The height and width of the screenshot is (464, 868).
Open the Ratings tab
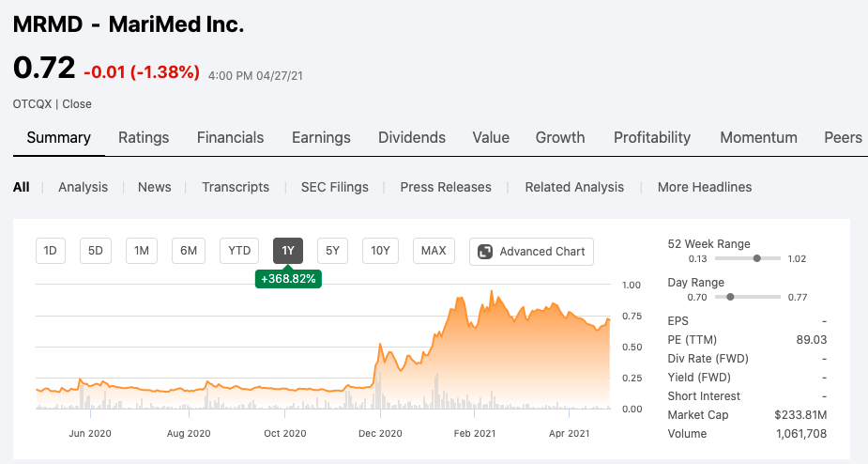pyautogui.click(x=144, y=137)
